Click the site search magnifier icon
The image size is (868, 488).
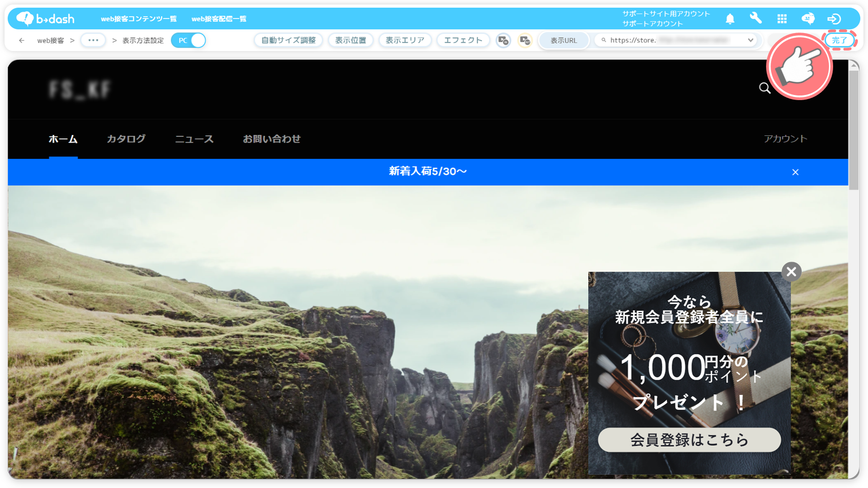(x=765, y=88)
